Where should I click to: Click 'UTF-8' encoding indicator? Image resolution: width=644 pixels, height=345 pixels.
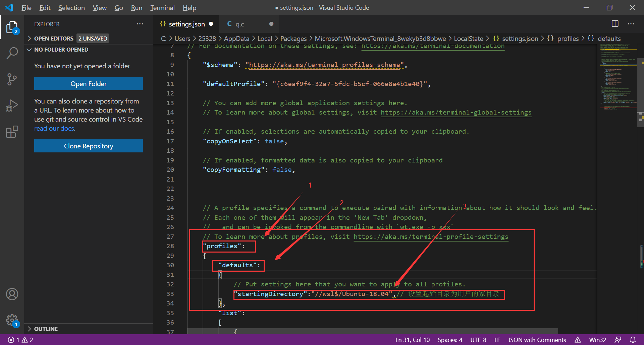coord(478,340)
